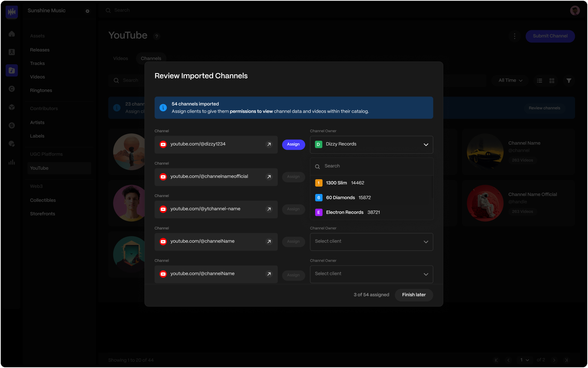Open external link for youtube.com/@channelnameofficial
The width and height of the screenshot is (588, 368).
coord(269,177)
